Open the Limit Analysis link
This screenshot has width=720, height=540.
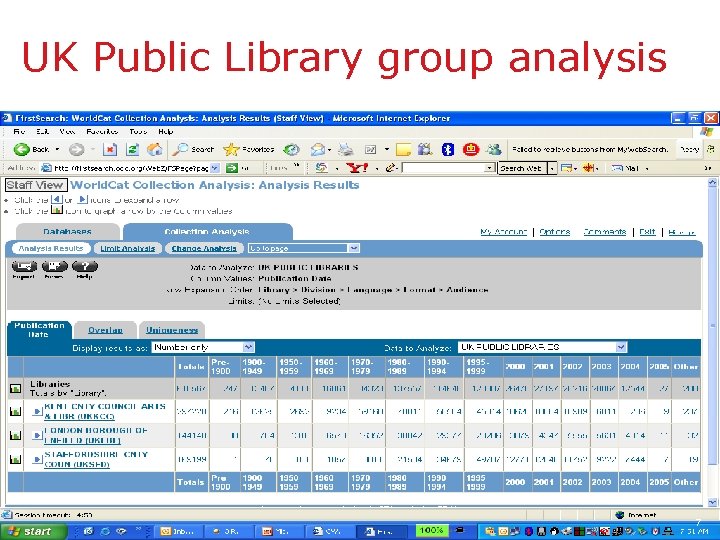click(127, 248)
